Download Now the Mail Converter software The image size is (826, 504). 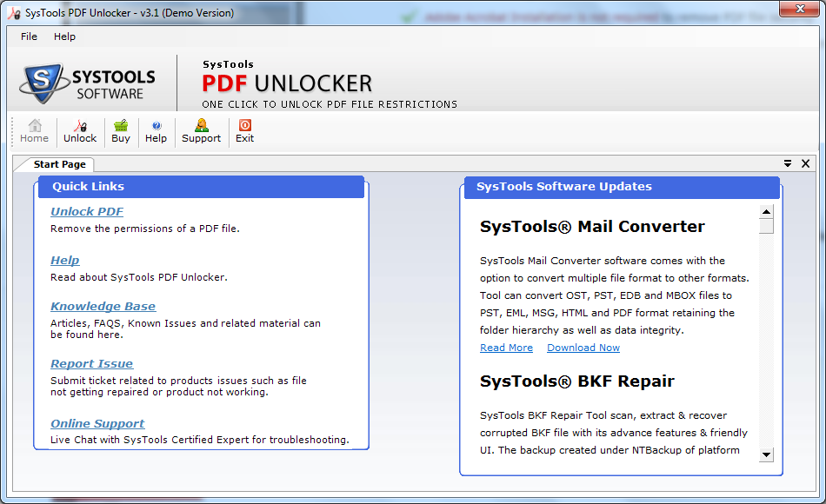pos(583,347)
